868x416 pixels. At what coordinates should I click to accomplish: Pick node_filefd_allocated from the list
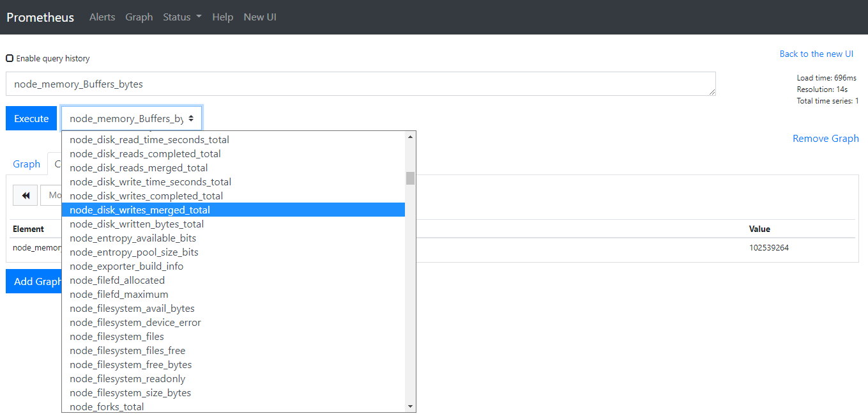click(x=233, y=280)
